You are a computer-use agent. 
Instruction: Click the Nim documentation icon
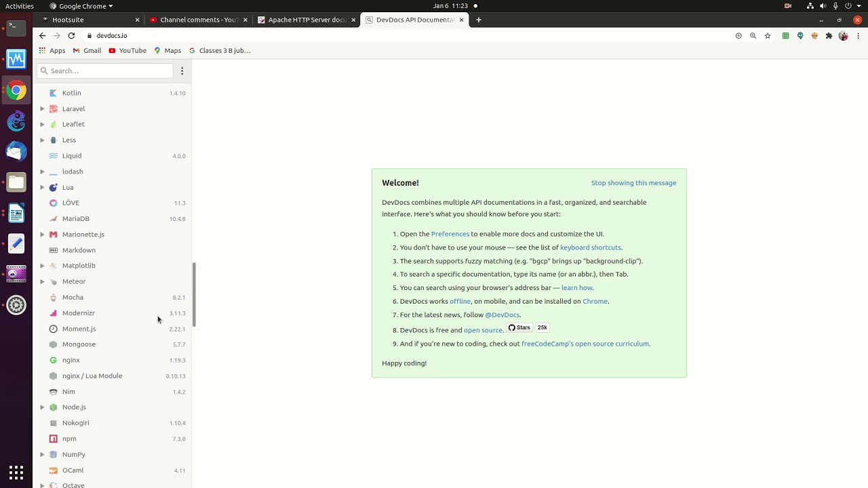(x=54, y=392)
